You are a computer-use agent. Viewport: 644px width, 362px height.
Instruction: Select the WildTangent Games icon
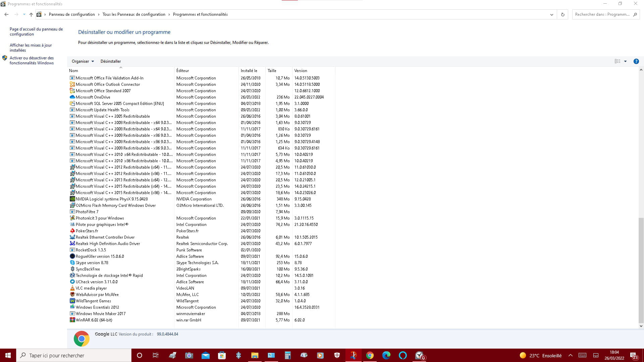pos(72,301)
